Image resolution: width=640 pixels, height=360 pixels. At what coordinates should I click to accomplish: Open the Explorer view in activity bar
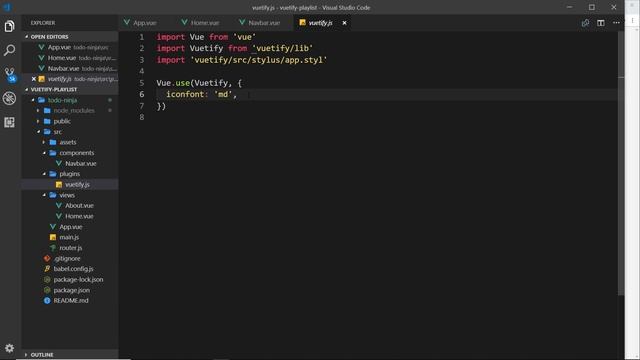click(9, 26)
